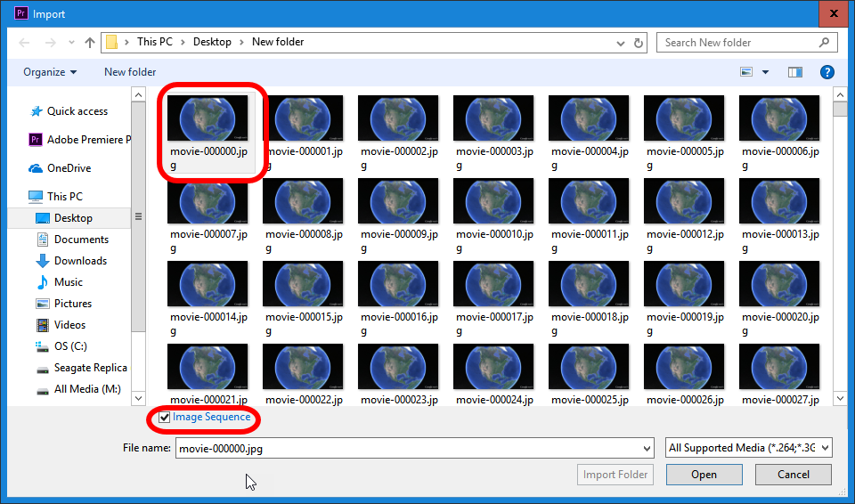Click the New folder toolbar button
The width and height of the screenshot is (855, 504).
pyautogui.click(x=130, y=72)
